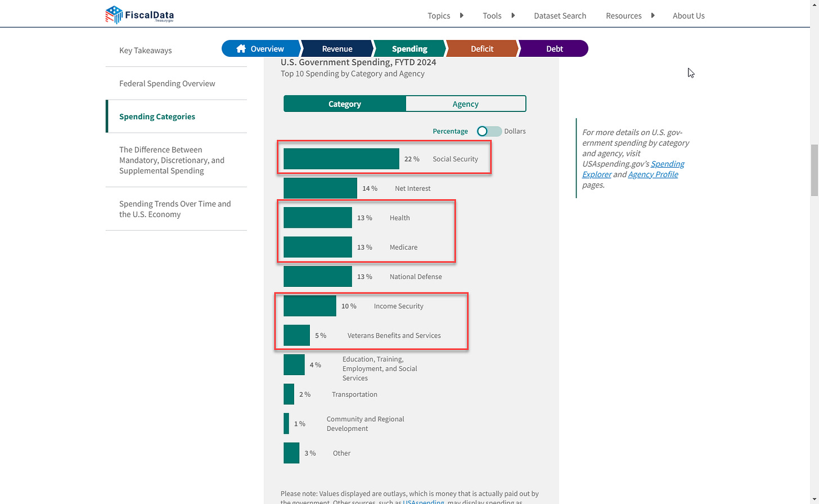819x504 pixels.
Task: Click the Social Security bar in chart
Action: pyautogui.click(x=341, y=159)
